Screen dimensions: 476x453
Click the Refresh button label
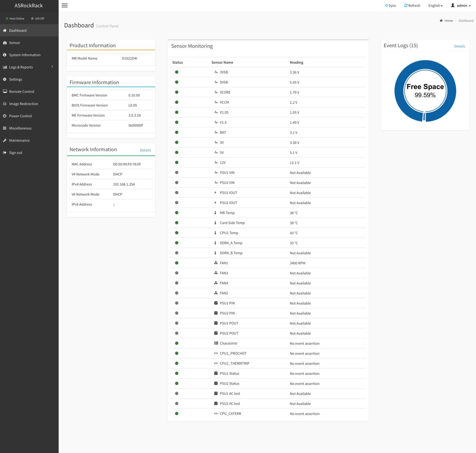414,6
